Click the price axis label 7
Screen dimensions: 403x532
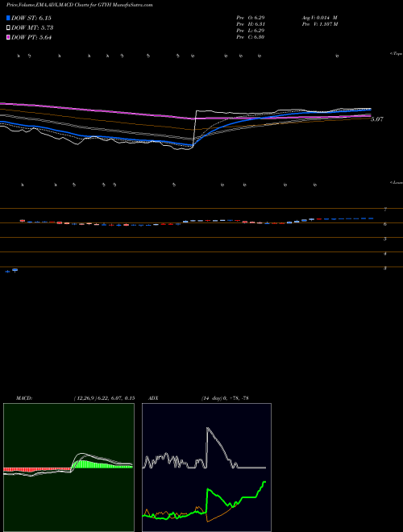(x=385, y=210)
